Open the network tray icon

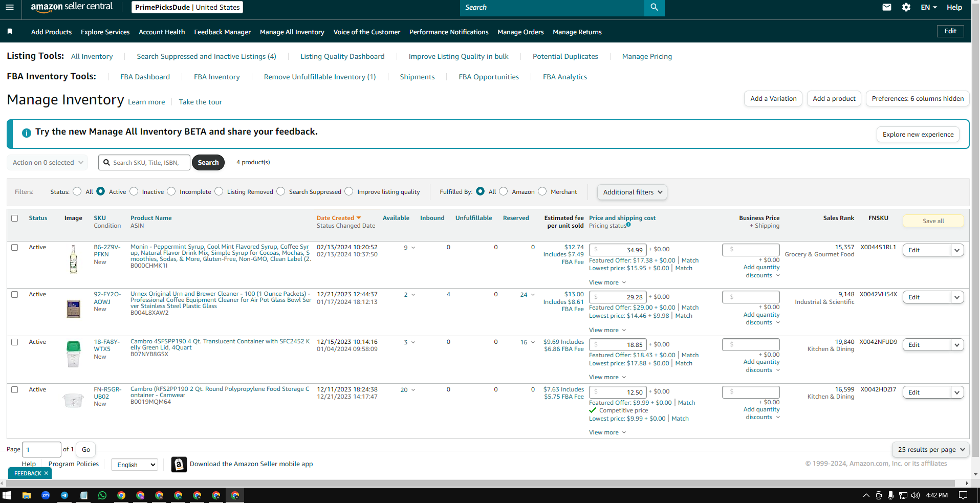(903, 495)
